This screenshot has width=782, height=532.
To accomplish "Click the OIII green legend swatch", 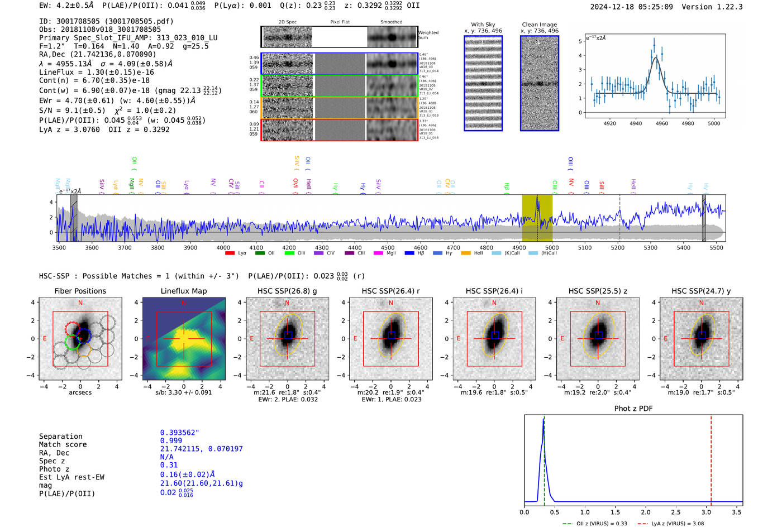I will (x=289, y=253).
